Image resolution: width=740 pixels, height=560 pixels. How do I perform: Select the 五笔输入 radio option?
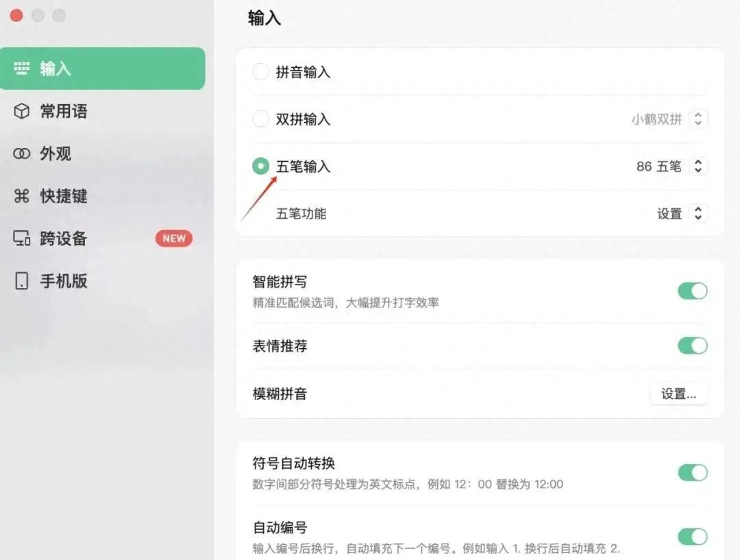(x=260, y=166)
